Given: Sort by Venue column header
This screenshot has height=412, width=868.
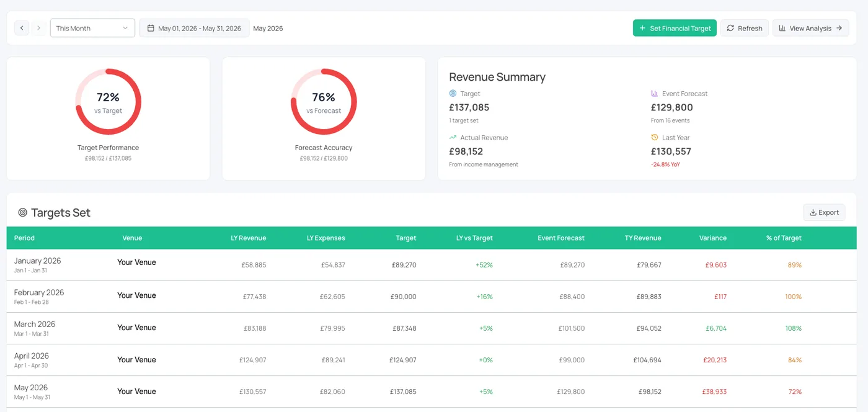Looking at the screenshot, I should [132, 238].
